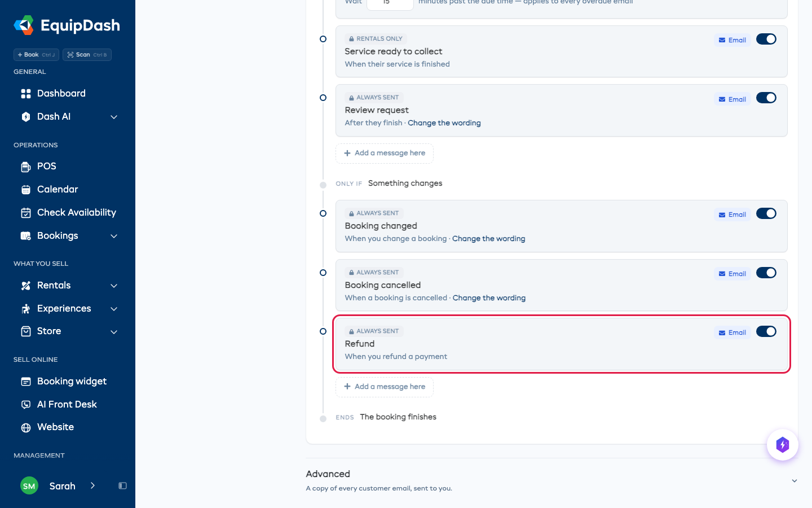
Task: Open the Store bag icon
Action: (x=26, y=331)
